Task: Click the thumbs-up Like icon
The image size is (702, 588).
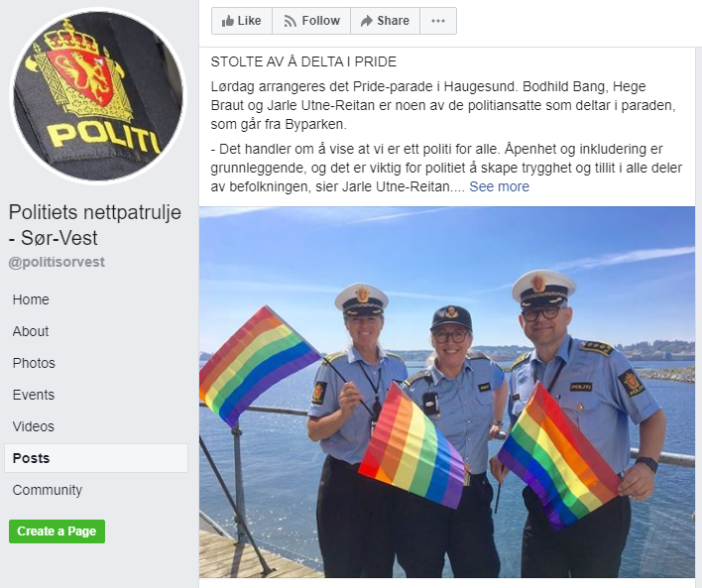Action: (228, 21)
